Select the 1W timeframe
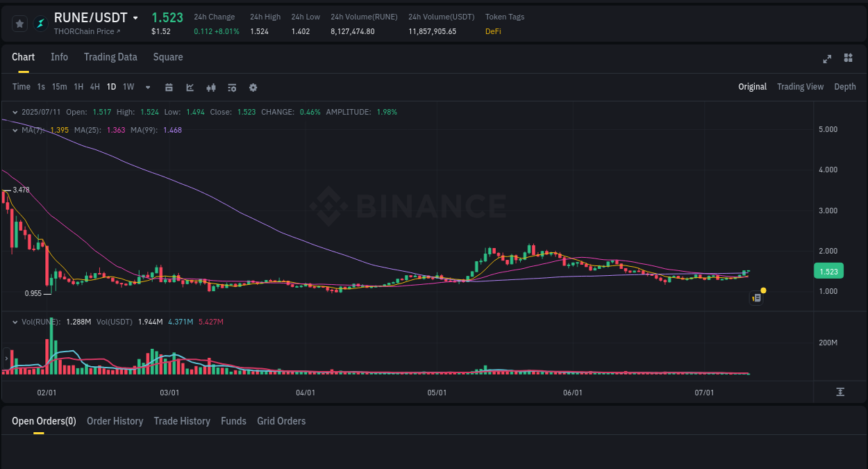Screen dimensions: 868x469 point(128,87)
